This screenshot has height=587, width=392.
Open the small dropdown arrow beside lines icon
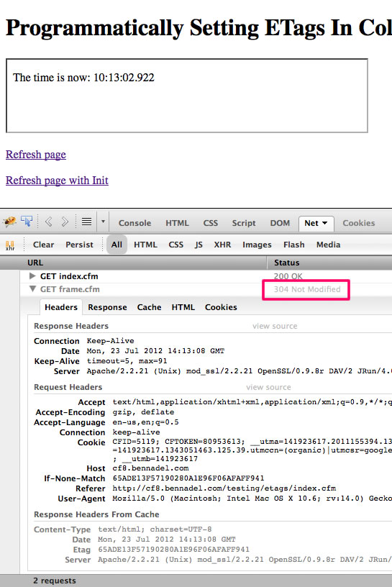103,222
